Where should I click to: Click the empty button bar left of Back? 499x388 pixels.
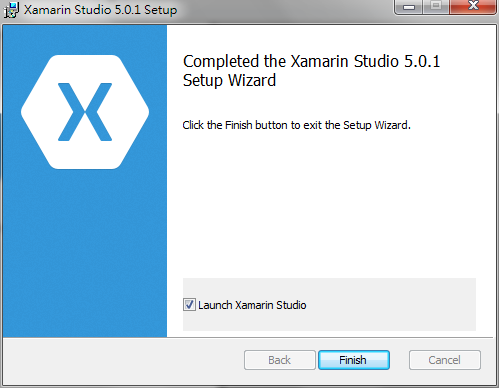pyautogui.click(x=123, y=361)
